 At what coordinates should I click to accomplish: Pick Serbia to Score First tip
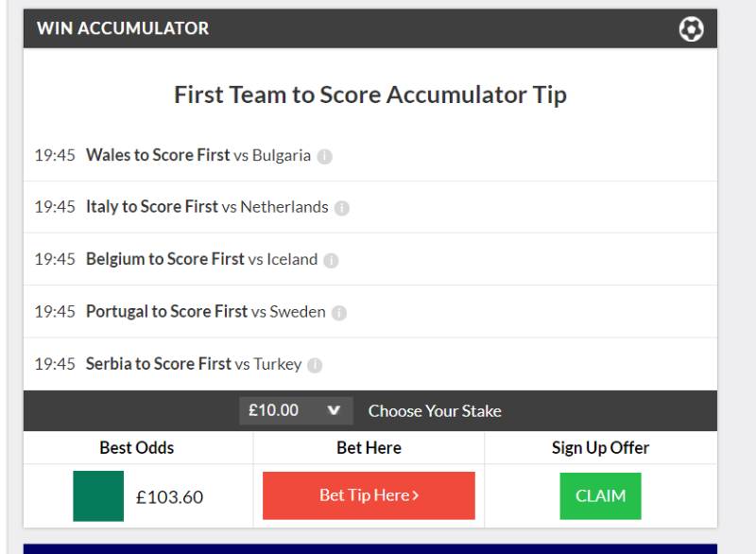click(x=158, y=363)
